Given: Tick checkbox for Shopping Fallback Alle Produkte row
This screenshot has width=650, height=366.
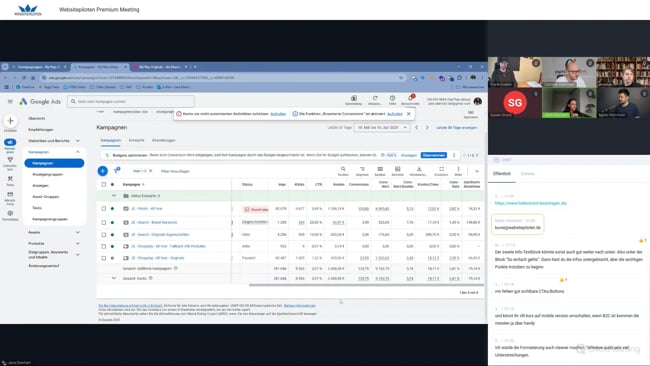Looking at the screenshot, I should click(x=104, y=246).
